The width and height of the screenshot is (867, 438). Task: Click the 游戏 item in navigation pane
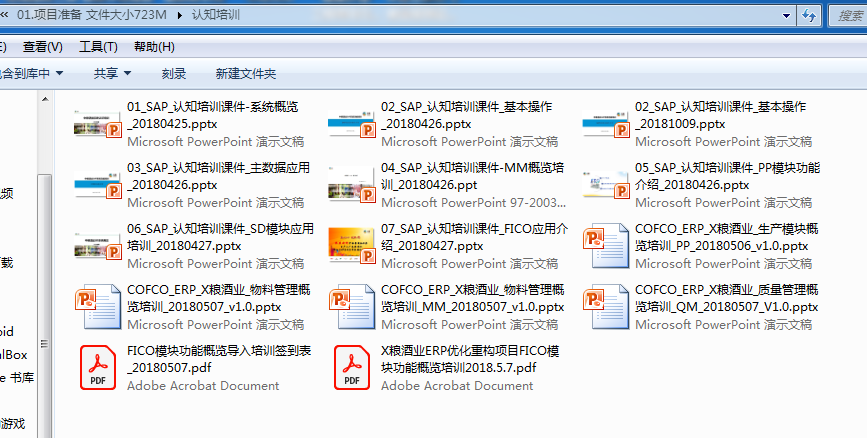point(13,424)
